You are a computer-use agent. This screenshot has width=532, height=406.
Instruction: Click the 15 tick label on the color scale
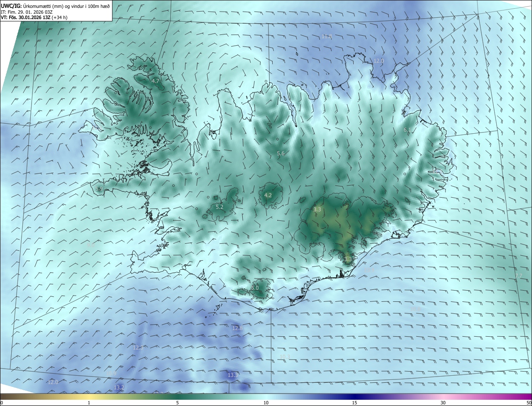(x=355, y=403)
